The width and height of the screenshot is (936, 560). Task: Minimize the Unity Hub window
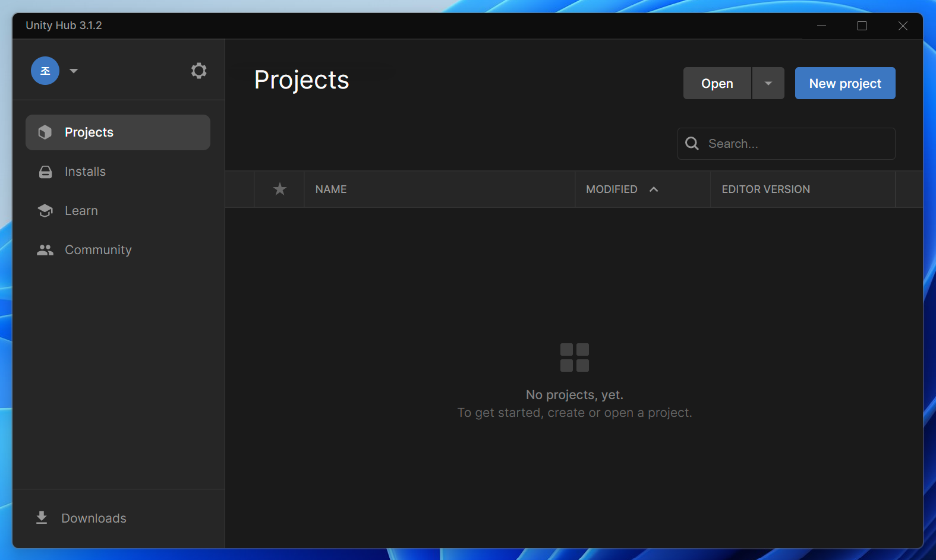821,26
